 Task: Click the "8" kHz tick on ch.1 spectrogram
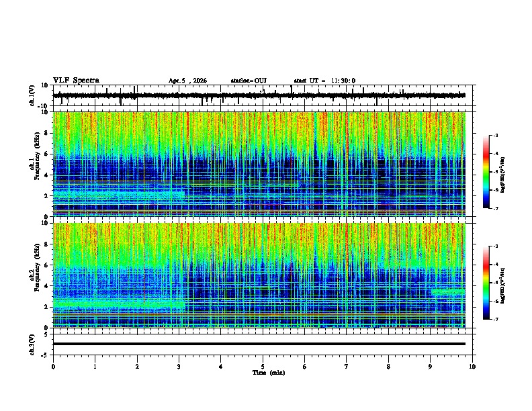[x=46, y=133]
